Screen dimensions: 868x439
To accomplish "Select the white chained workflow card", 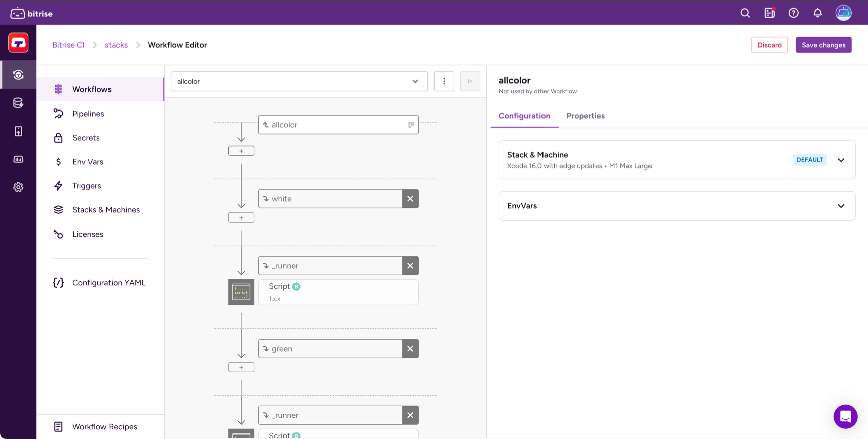I will (x=330, y=199).
